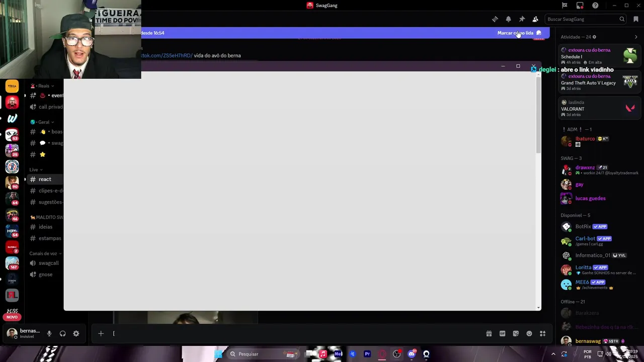Open Schedule I activity card
Screen dimensions: 644x362
click(x=599, y=56)
